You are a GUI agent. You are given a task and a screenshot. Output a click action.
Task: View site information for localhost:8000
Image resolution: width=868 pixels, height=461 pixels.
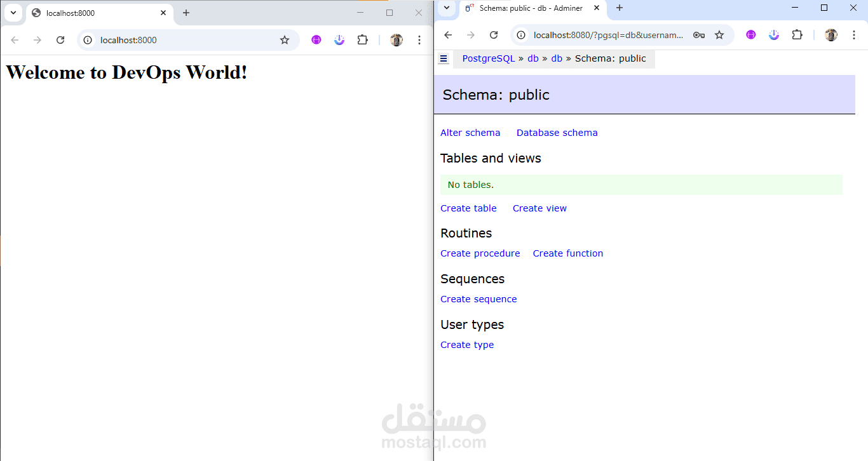[88, 40]
